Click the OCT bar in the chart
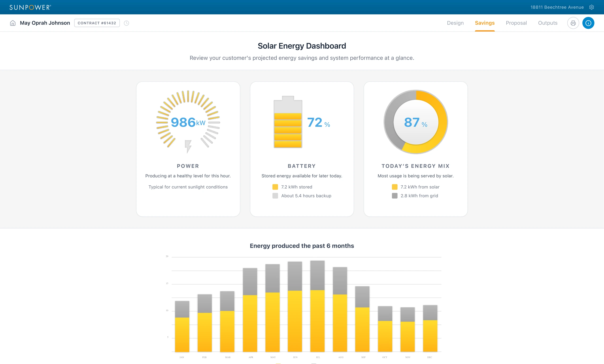604x364 pixels. pos(385,329)
